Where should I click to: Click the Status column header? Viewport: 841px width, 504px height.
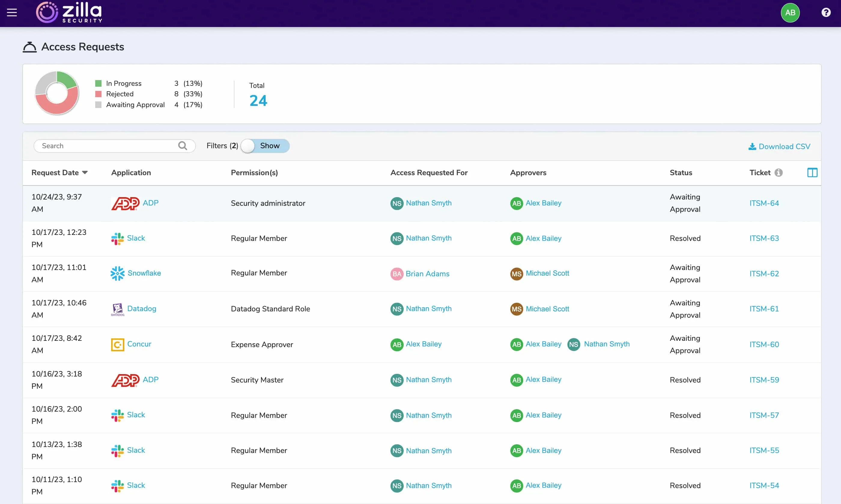point(681,172)
